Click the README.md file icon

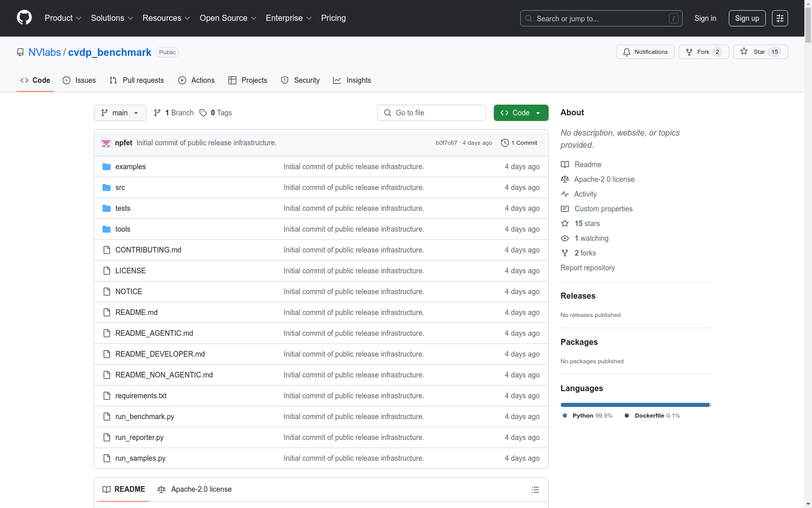click(x=107, y=312)
